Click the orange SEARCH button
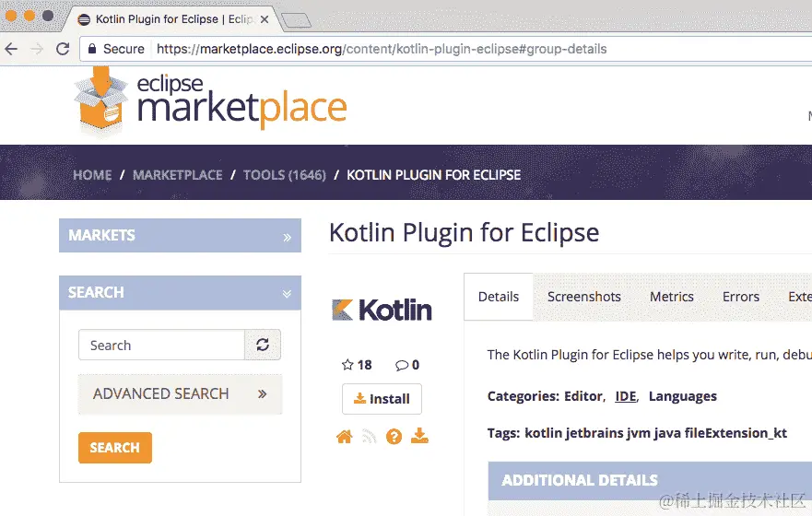Image resolution: width=812 pixels, height=516 pixels. pyautogui.click(x=115, y=448)
